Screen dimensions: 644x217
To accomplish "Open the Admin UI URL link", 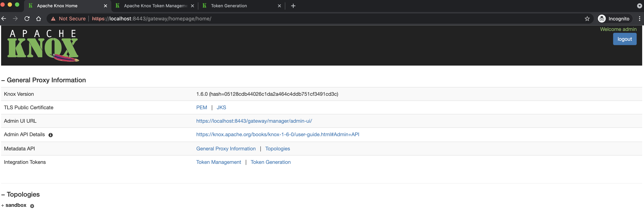I will click(254, 121).
